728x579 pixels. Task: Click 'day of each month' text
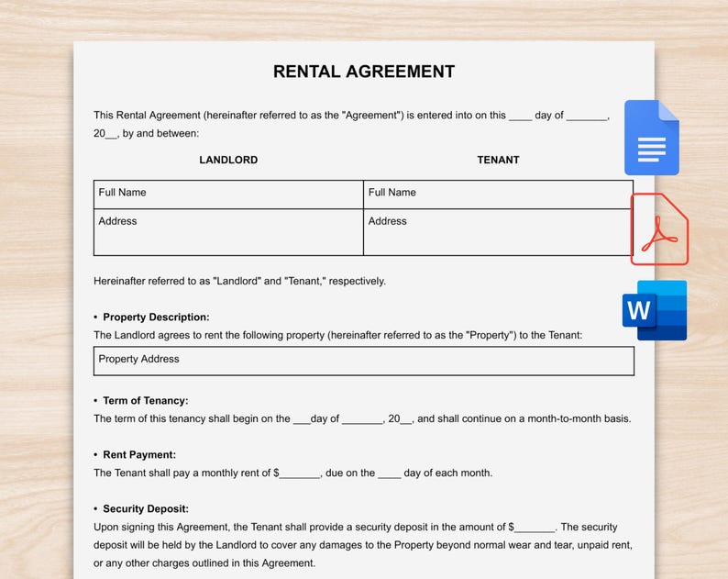[x=447, y=473]
